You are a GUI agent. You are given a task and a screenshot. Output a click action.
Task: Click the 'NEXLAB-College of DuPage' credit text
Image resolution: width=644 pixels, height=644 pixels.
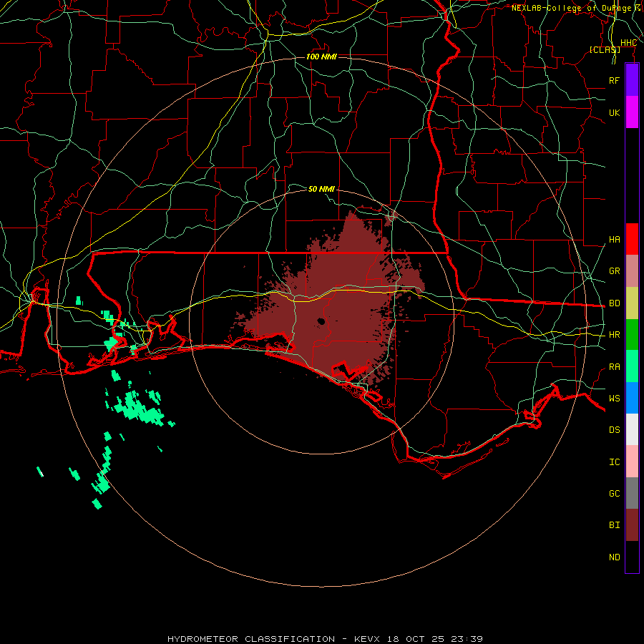(571, 8)
